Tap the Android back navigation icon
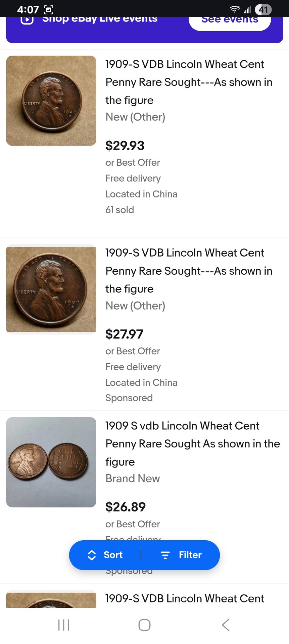This screenshot has width=289, height=644. [226, 625]
